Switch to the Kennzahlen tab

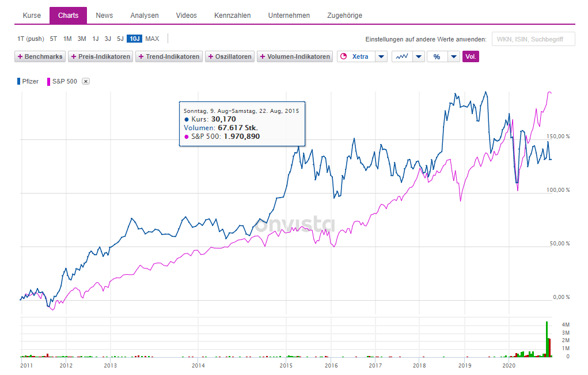232,16
